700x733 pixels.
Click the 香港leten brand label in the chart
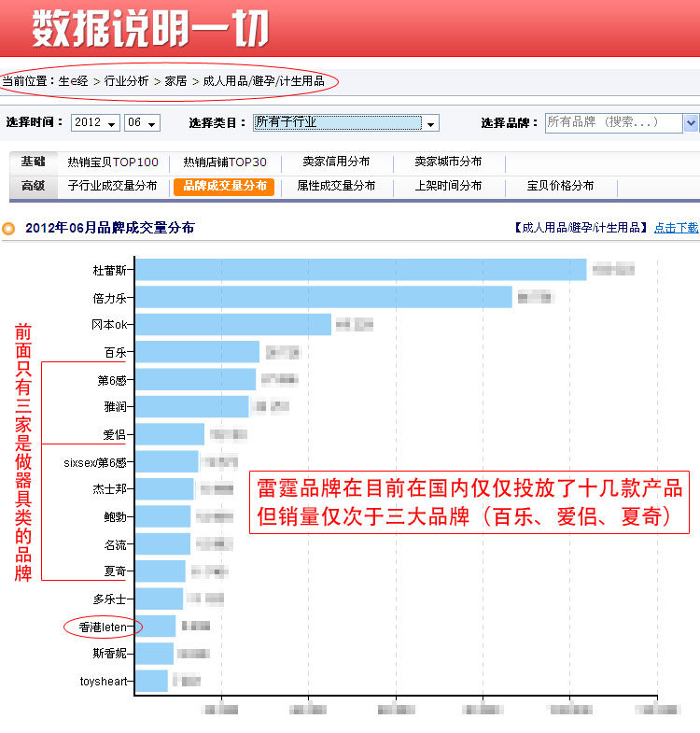tap(102, 627)
